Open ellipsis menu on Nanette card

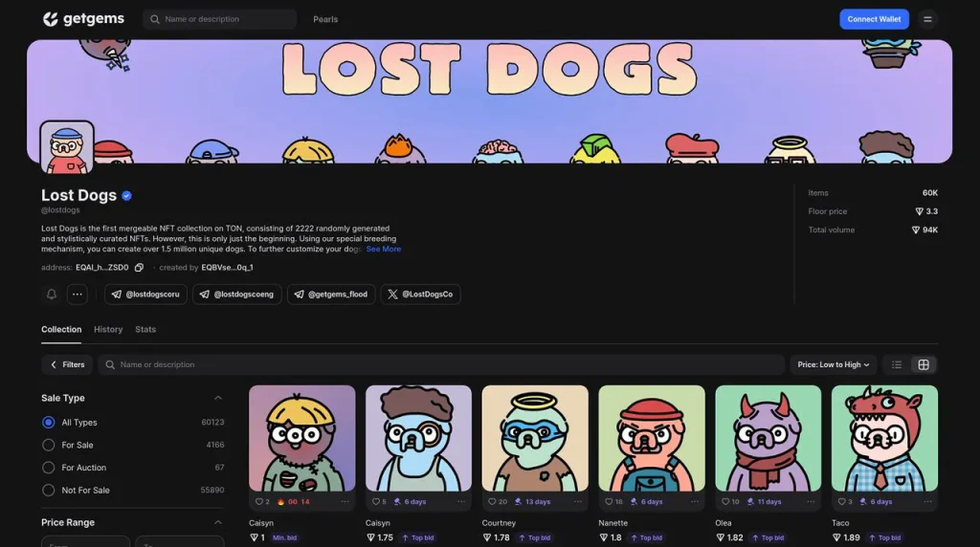point(695,501)
